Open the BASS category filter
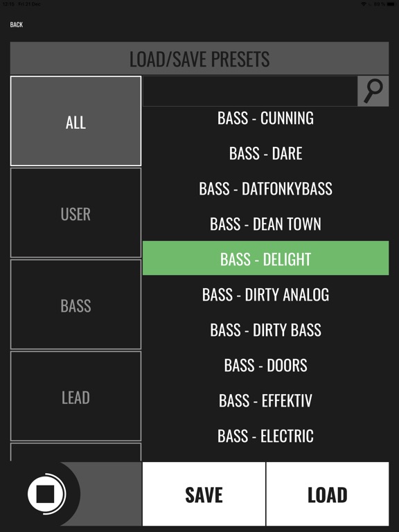 (x=76, y=304)
